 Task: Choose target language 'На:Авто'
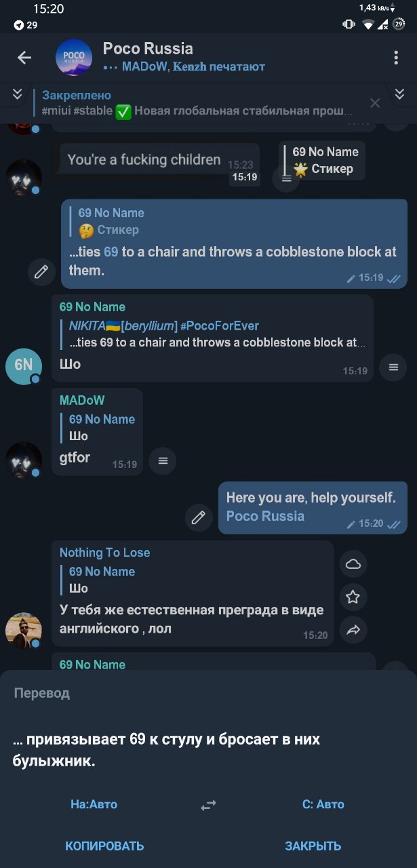[x=94, y=804]
